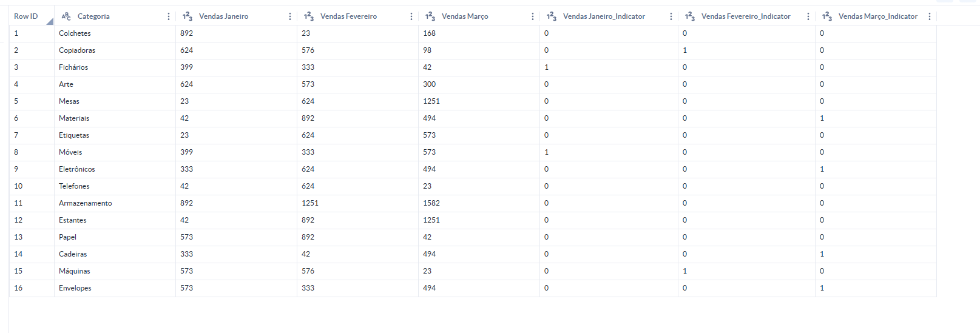Click the number icon for Vendas Março_Indicator
The width and height of the screenshot is (980, 333).
click(827, 16)
